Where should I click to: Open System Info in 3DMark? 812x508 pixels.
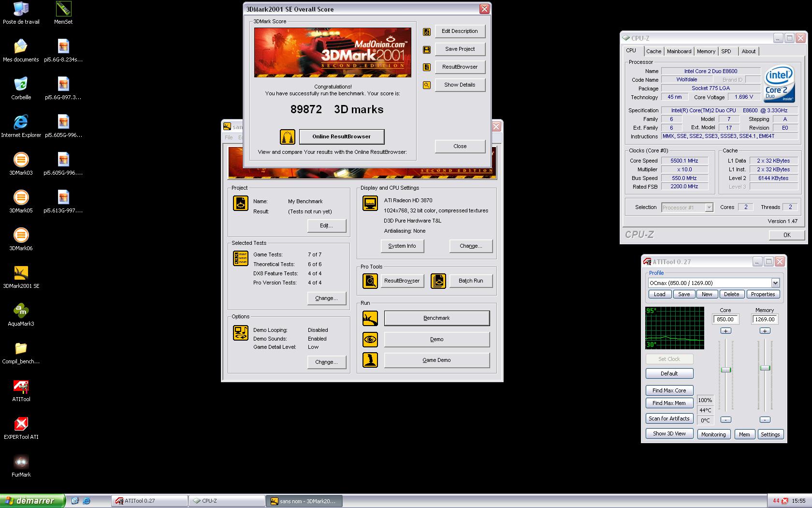[402, 246]
